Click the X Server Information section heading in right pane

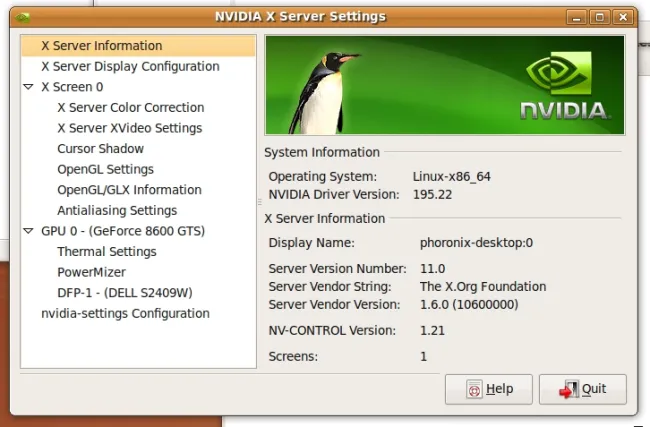[325, 218]
